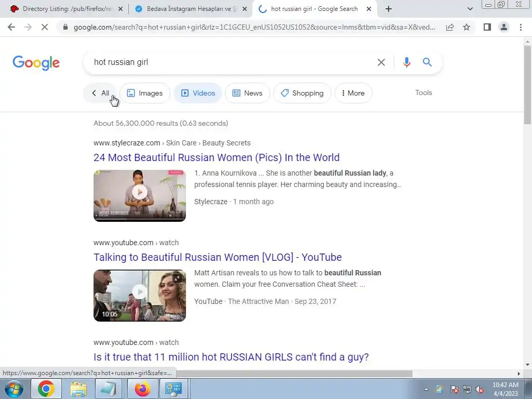Go back to the previous page
Image resolution: width=532 pixels, height=399 pixels.
click(x=11, y=27)
